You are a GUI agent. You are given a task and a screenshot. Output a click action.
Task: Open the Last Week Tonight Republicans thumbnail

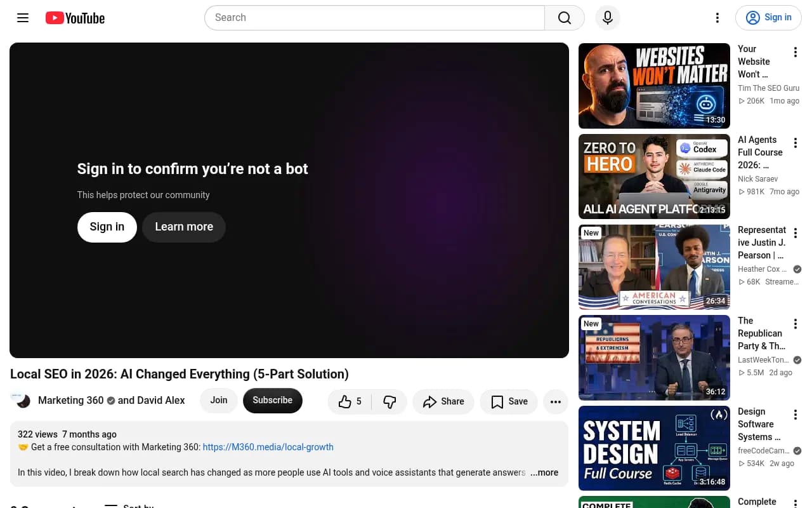[654, 358]
